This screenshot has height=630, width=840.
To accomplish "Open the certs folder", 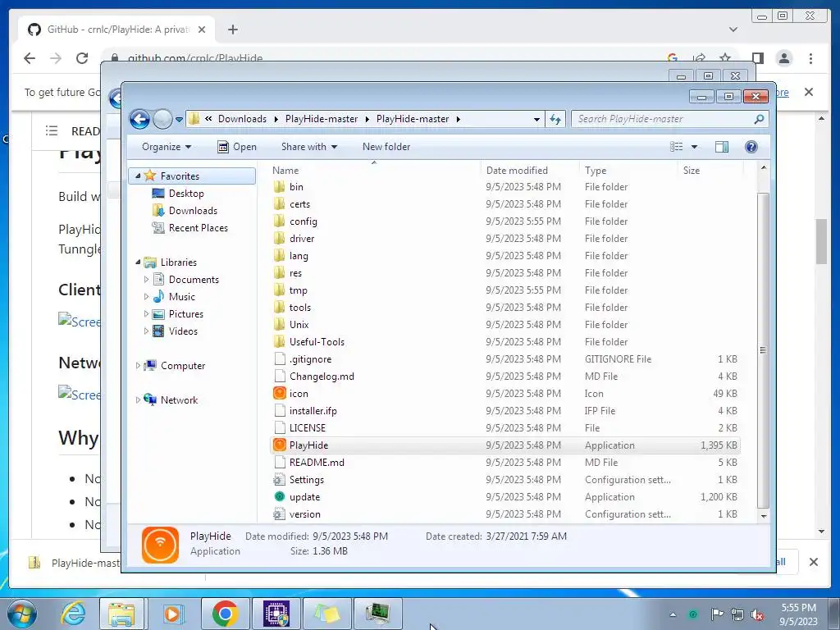I will (299, 204).
